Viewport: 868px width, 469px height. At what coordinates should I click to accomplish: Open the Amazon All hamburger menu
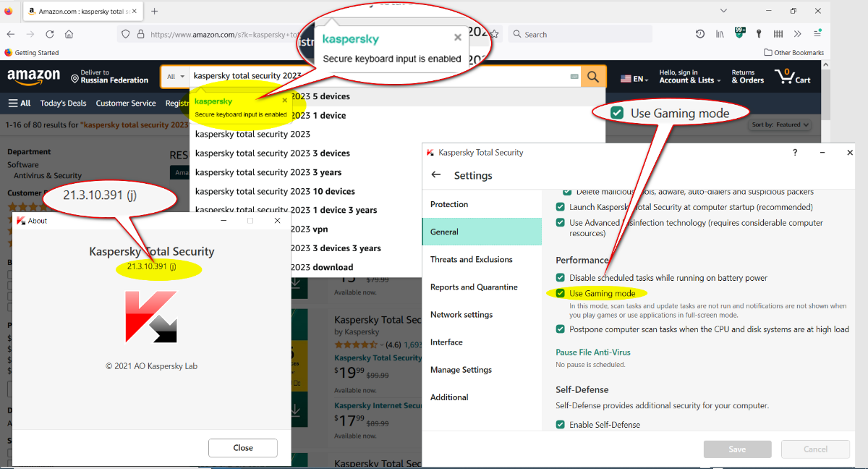click(x=20, y=103)
